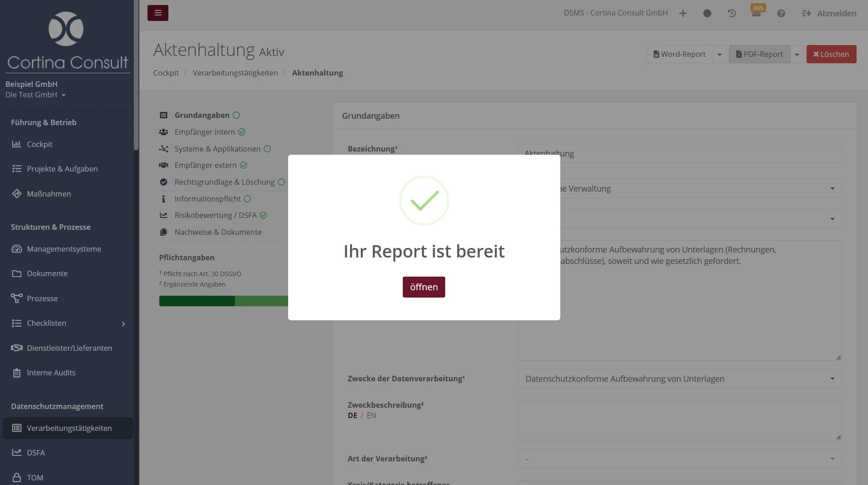Select Empfänger intern section
This screenshot has height=485, width=868.
[205, 132]
